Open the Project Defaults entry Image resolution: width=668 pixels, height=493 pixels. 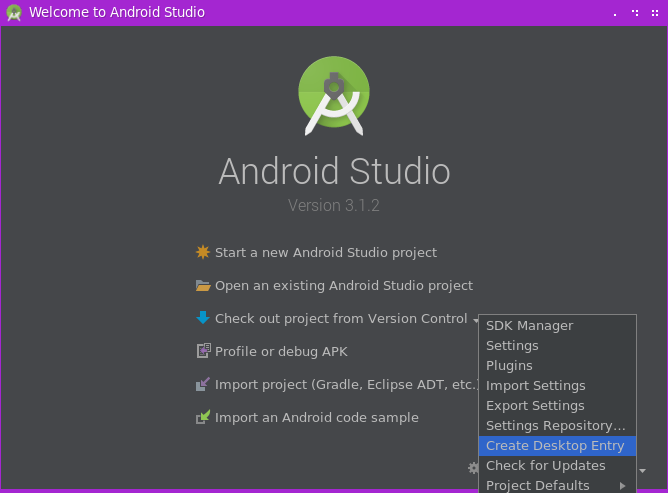click(557, 485)
